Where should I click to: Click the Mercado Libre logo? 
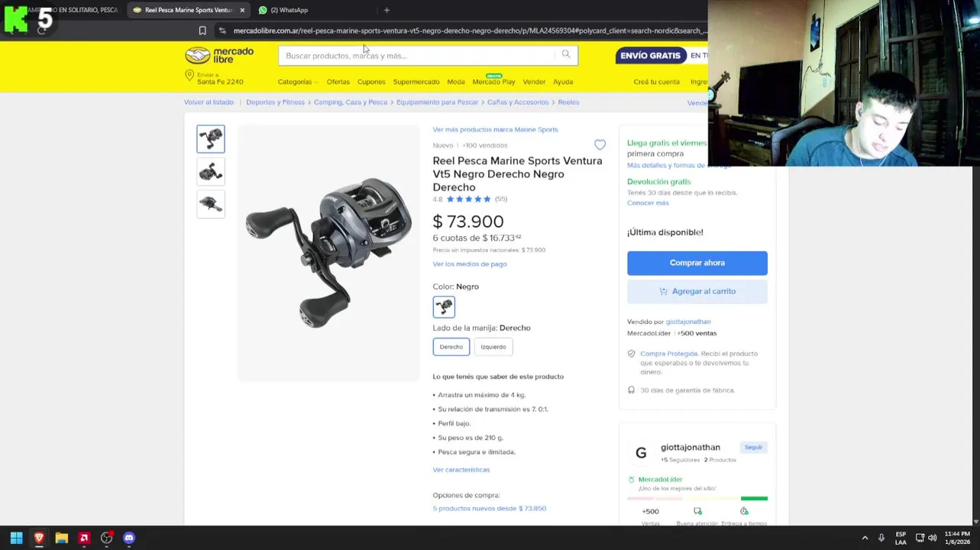[x=219, y=55]
